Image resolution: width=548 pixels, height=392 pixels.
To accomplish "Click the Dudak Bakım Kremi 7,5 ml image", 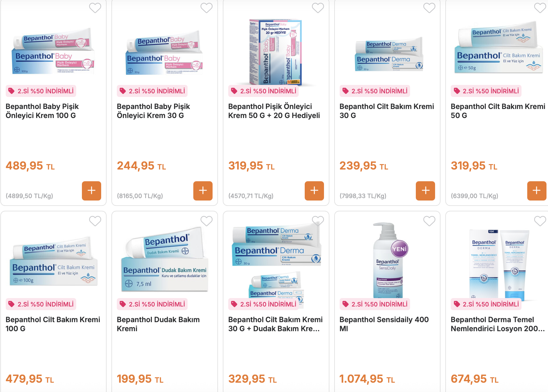I will (x=165, y=259).
